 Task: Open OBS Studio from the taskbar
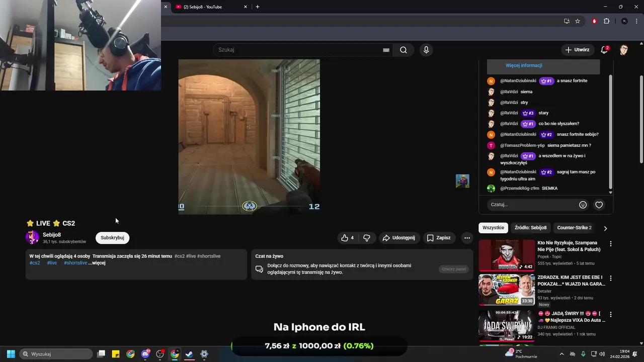click(160, 354)
